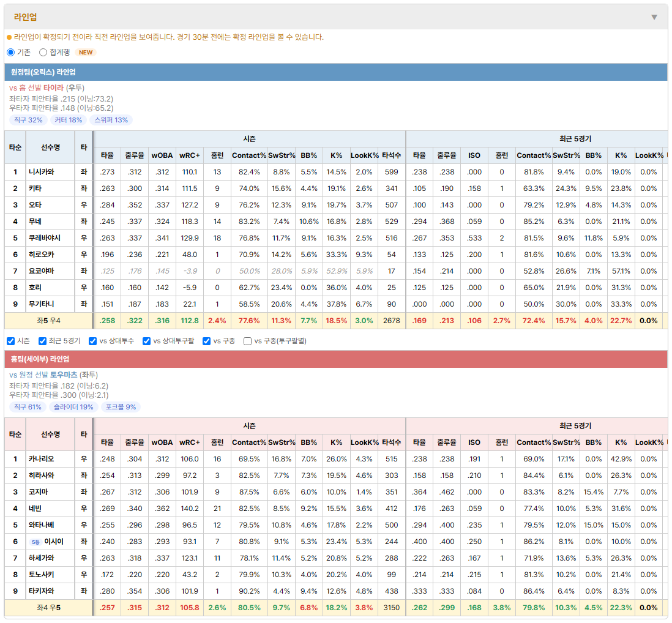Select player 쿠레바야시 in away lineup

45,238
